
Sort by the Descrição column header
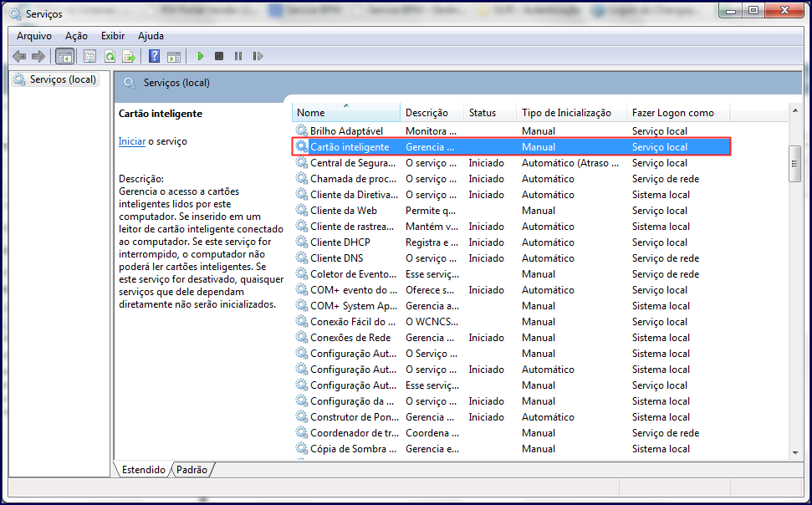point(432,112)
